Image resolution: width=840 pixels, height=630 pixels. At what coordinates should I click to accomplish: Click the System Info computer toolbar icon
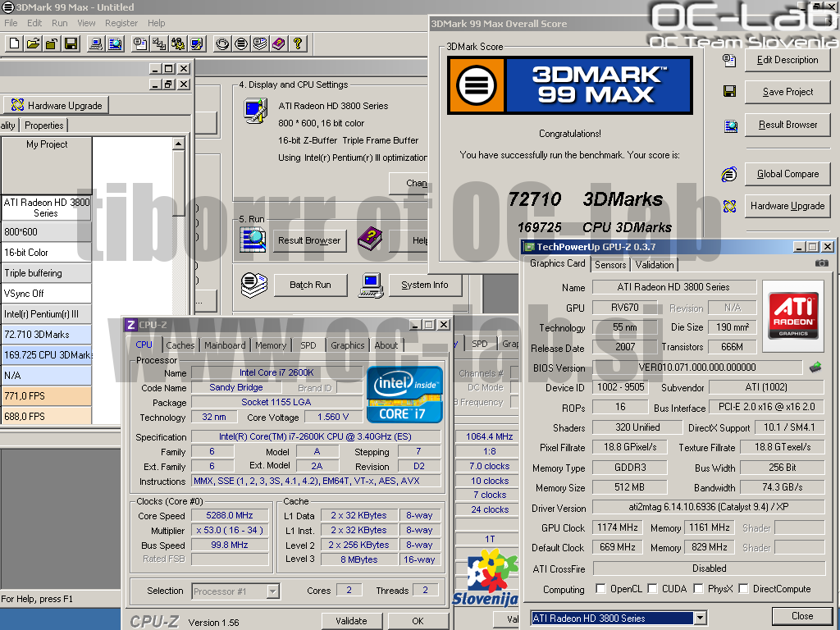(97, 43)
